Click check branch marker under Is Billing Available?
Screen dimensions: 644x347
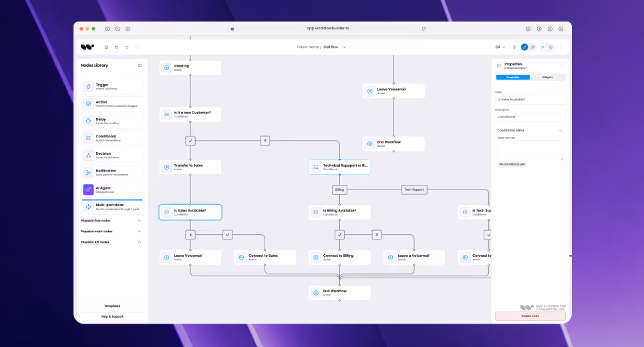(x=339, y=235)
